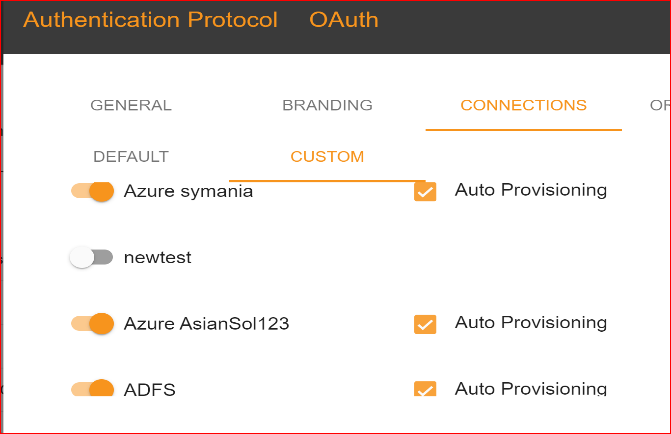Click Auto Provisioning label beside Azure symania
This screenshot has width=671, height=434.
[530, 189]
